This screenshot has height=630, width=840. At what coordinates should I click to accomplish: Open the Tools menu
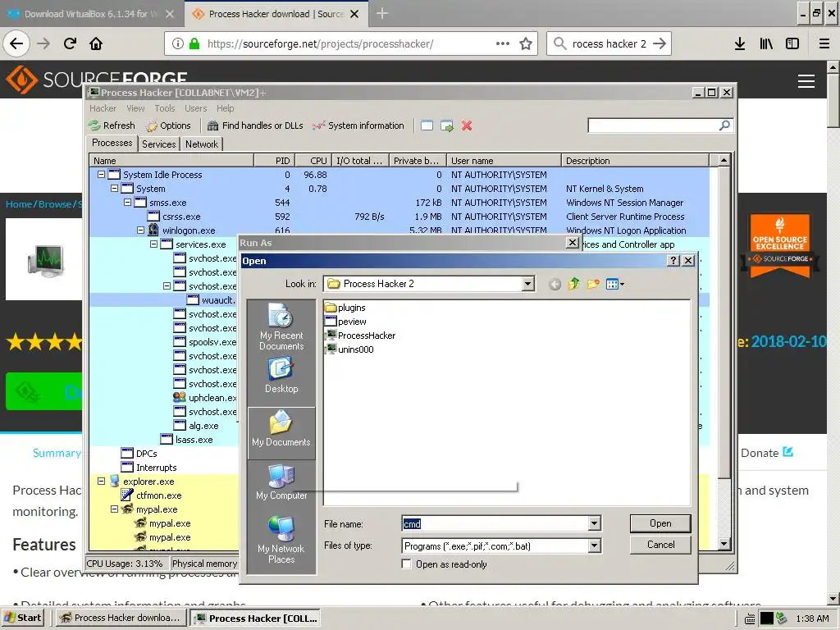(x=165, y=108)
